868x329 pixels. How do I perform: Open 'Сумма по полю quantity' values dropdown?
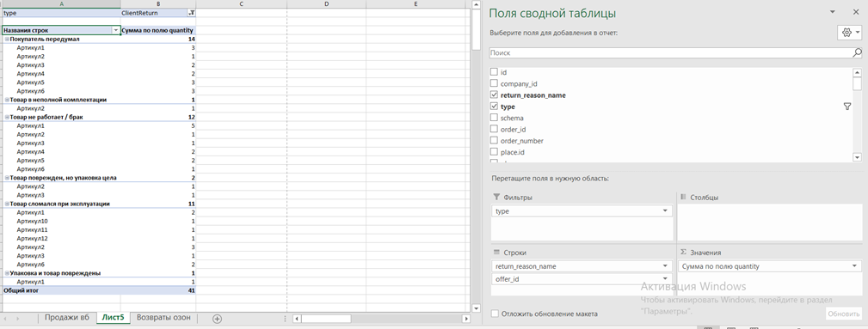coord(854,266)
